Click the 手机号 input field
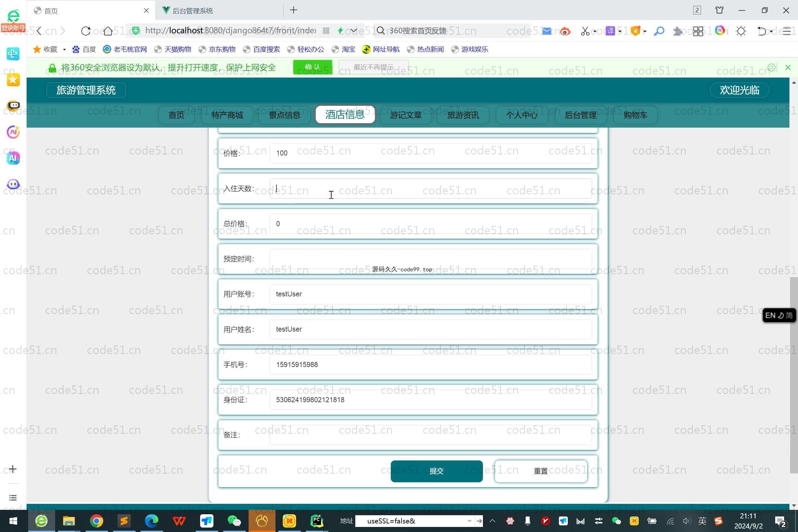 click(431, 364)
